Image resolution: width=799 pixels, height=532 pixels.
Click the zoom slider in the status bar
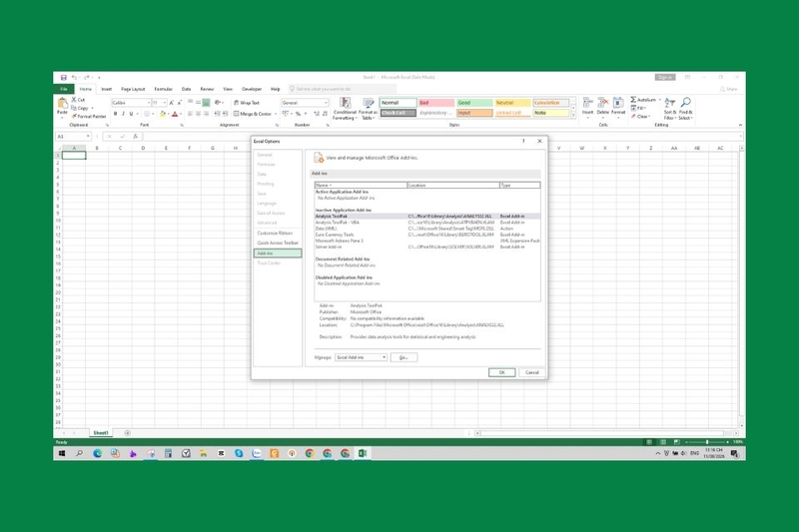707,442
